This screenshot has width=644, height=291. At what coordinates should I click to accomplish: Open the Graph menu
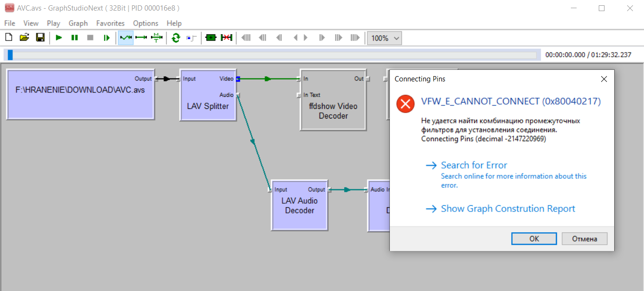pyautogui.click(x=78, y=23)
